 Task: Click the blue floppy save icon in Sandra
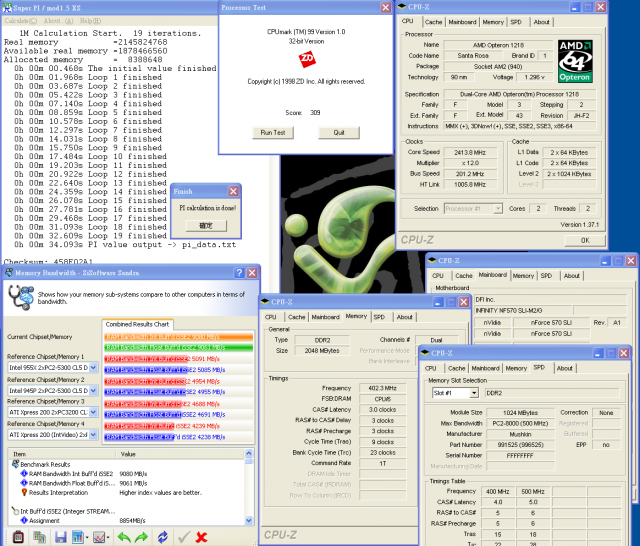pyautogui.click(x=60, y=537)
